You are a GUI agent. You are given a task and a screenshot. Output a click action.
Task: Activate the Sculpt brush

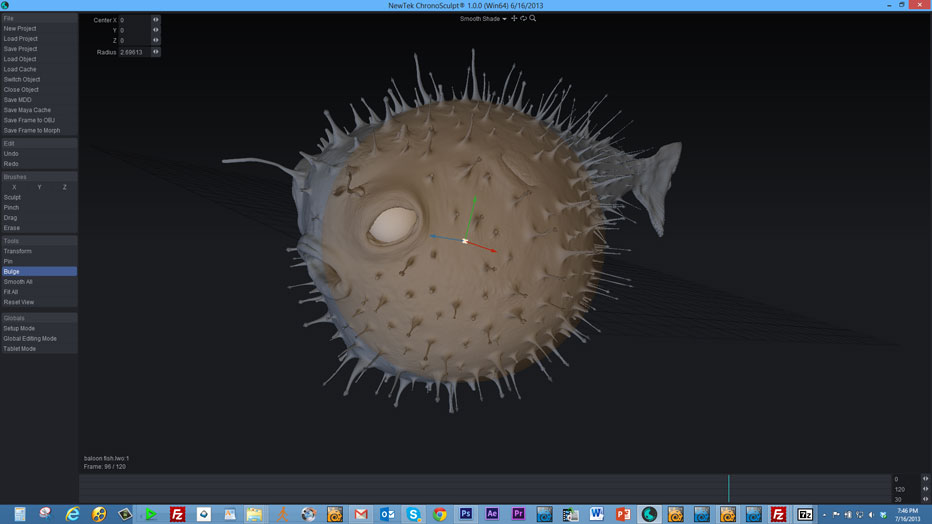12,197
